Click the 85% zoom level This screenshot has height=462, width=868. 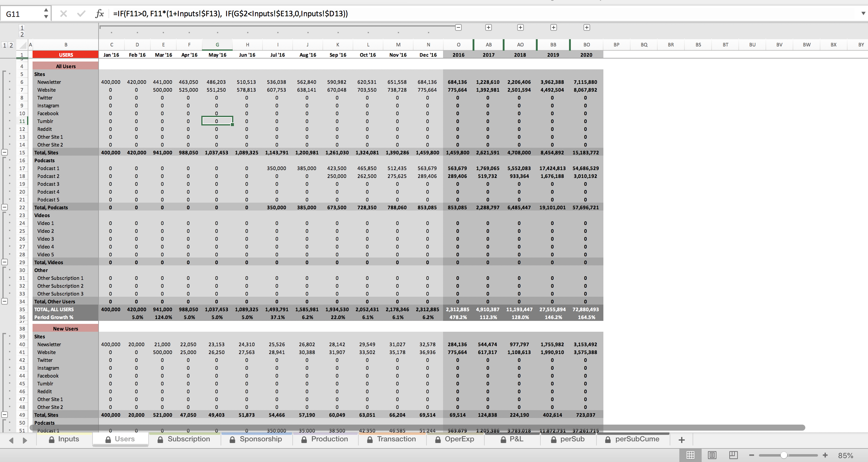coord(845,455)
